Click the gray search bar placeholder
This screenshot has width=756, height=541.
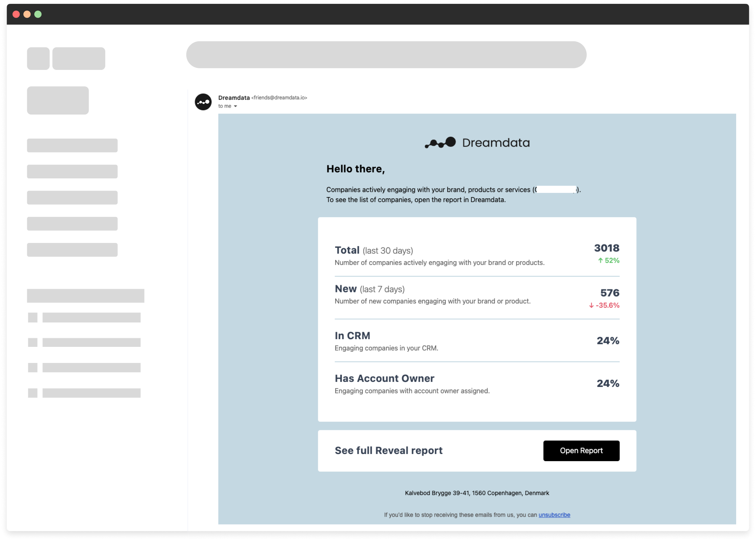386,55
